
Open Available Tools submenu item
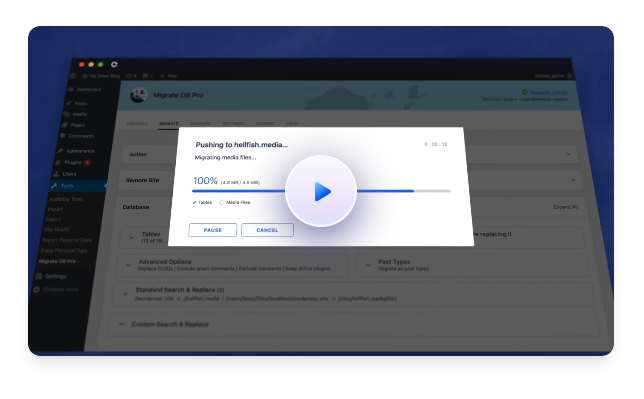[x=66, y=199]
